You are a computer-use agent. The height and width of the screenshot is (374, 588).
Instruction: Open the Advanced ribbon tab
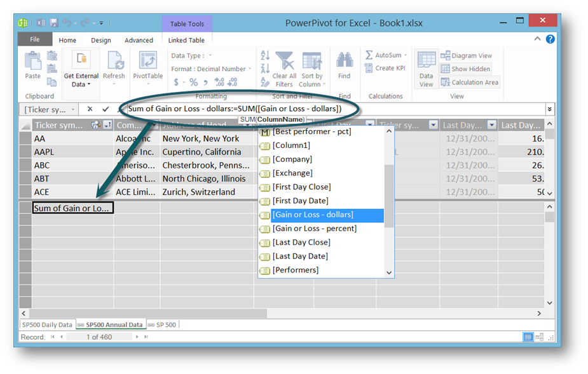(x=139, y=40)
